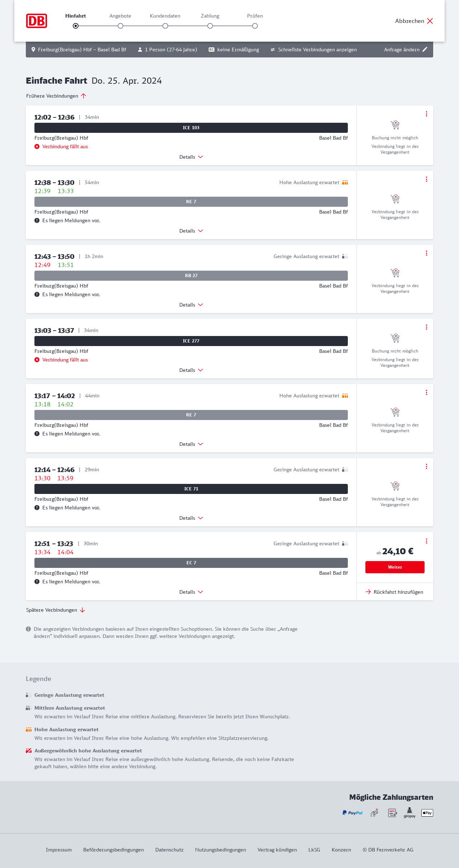Click the pencil icon beside Anfrage ändern
The width and height of the screenshot is (459, 868).
click(425, 50)
